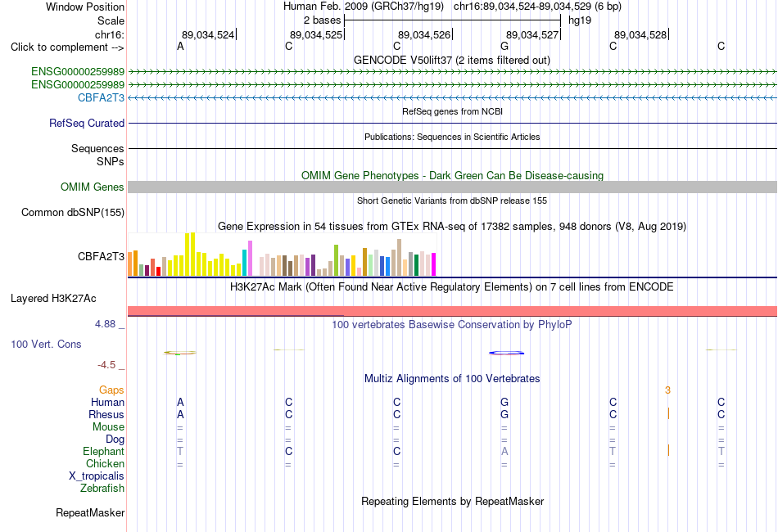Viewport: 778px width, 532px height.
Task: Click the RepeatMasker track label
Action: click(90, 512)
